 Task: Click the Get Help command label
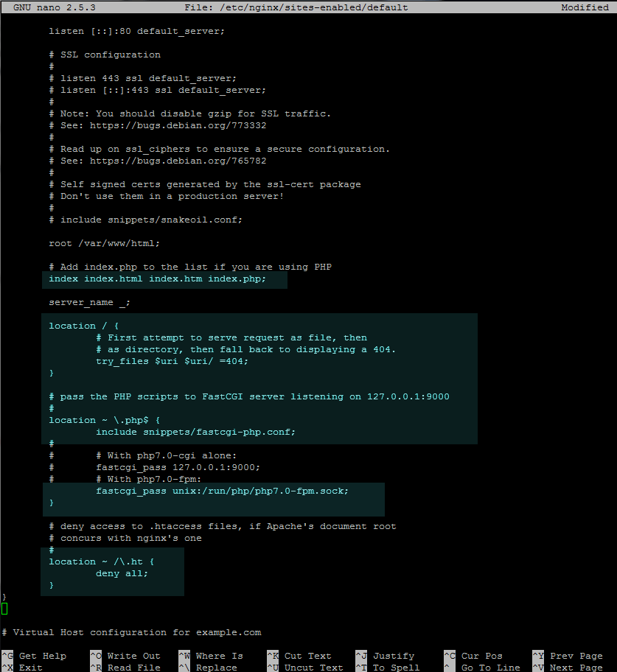[44, 655]
